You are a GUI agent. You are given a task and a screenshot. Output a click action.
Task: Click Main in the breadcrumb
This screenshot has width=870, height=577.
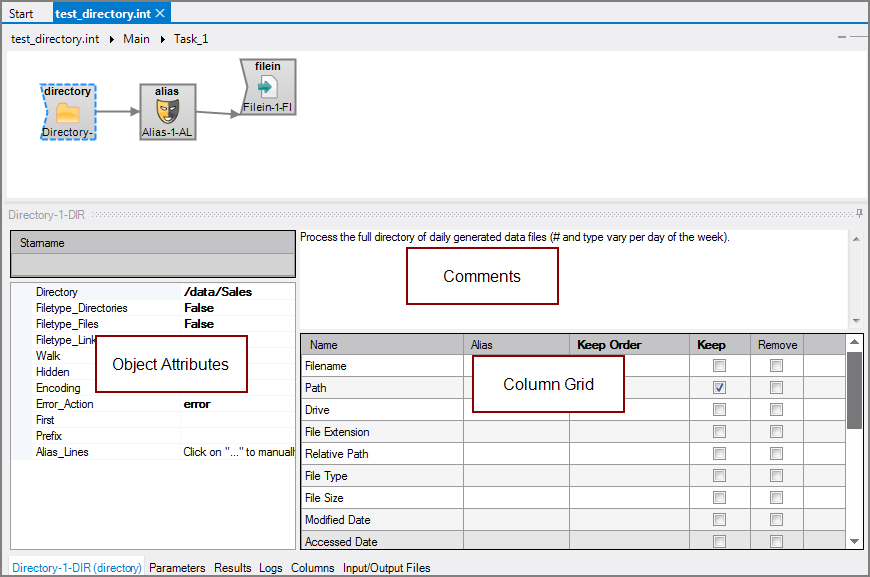coord(136,39)
